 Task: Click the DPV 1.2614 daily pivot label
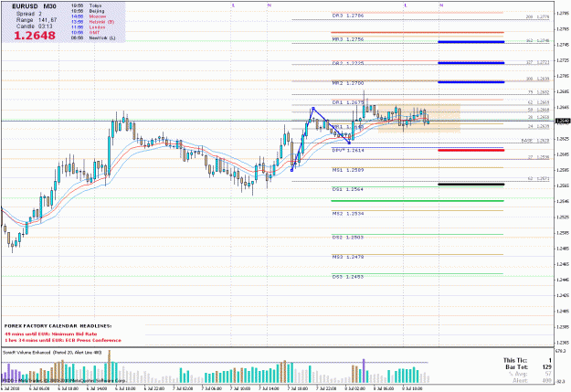click(348, 150)
